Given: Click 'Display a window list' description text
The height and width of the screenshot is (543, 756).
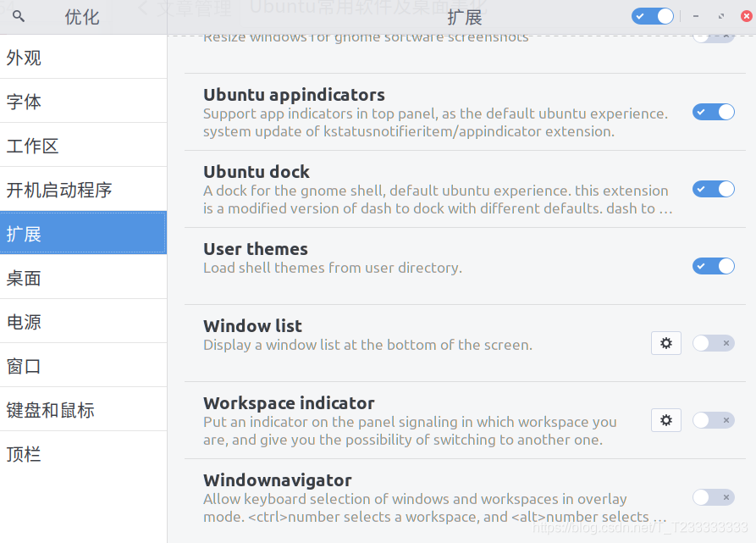Looking at the screenshot, I should pos(368,345).
